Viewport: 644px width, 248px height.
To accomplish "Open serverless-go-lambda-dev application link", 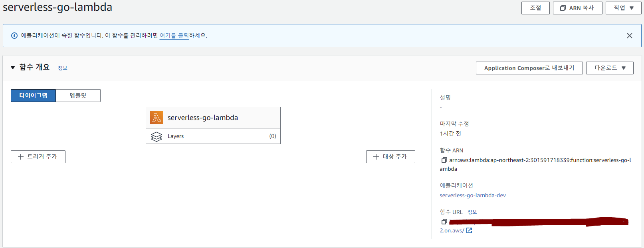I will click(x=473, y=195).
